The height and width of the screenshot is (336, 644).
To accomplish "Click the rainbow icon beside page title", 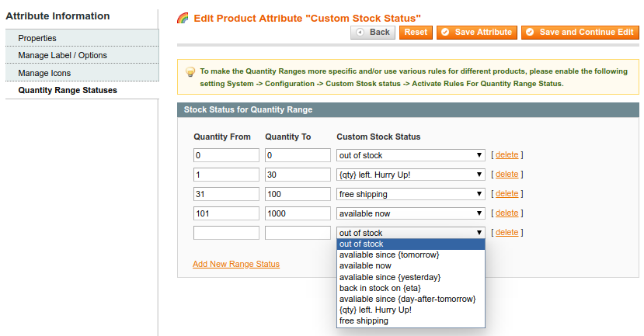I will (x=183, y=17).
